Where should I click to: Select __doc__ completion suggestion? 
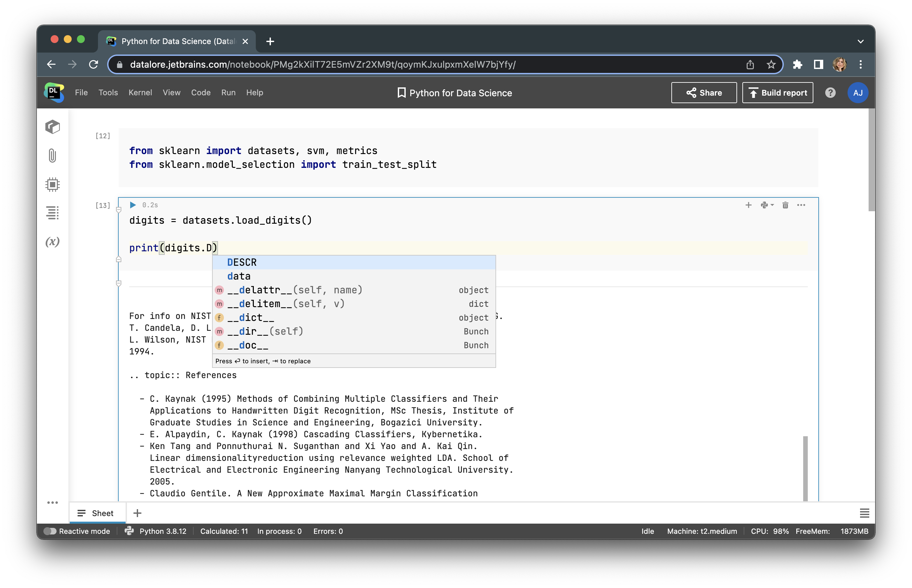point(354,345)
